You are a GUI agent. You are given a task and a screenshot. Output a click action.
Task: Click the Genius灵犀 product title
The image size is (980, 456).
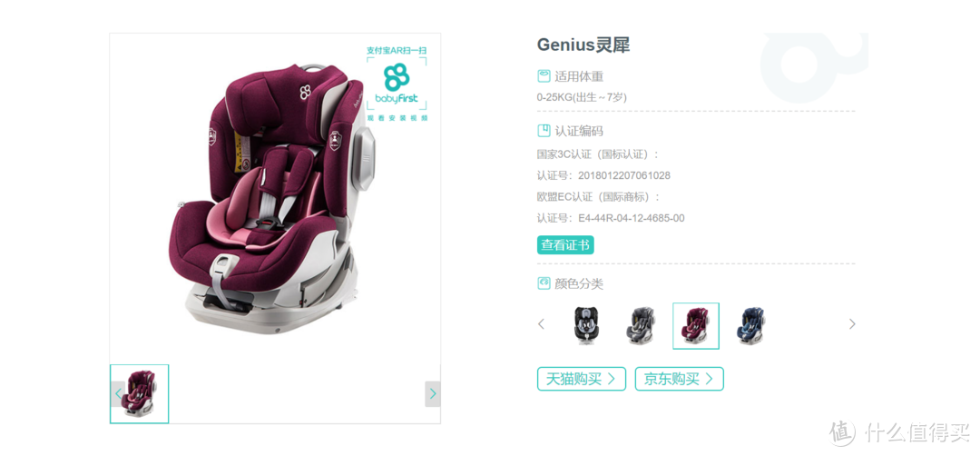pos(583,45)
